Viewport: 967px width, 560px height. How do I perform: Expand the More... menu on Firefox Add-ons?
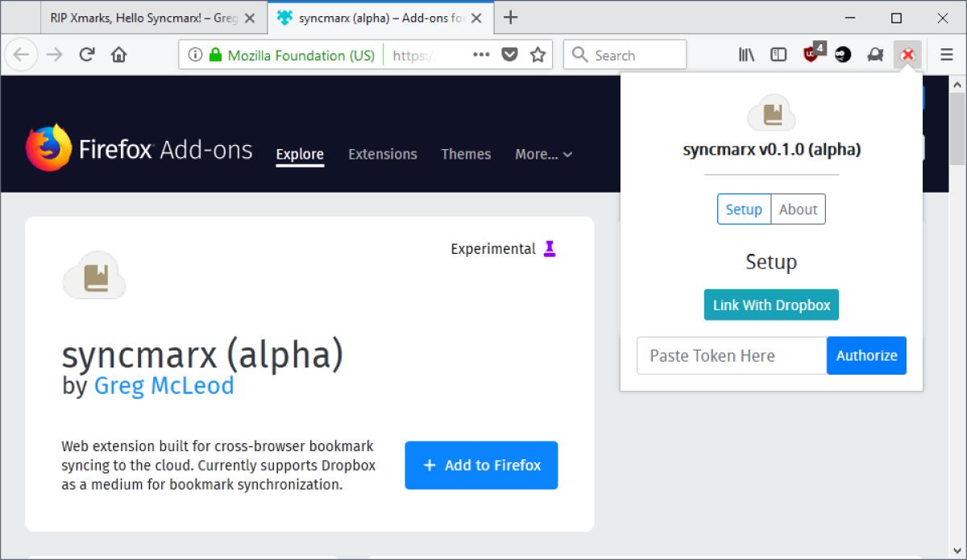[x=542, y=154]
